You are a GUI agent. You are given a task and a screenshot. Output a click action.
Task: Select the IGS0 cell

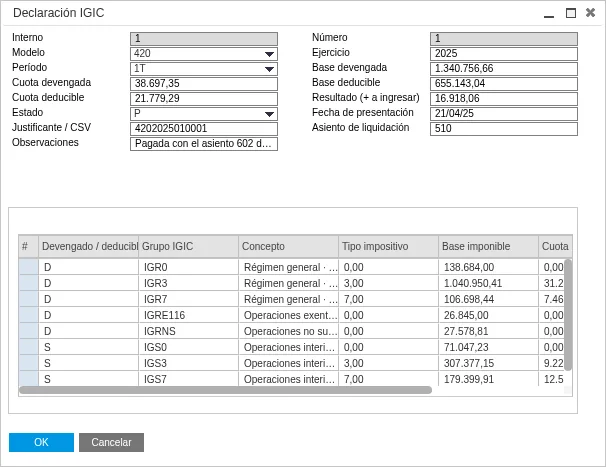(x=189, y=347)
